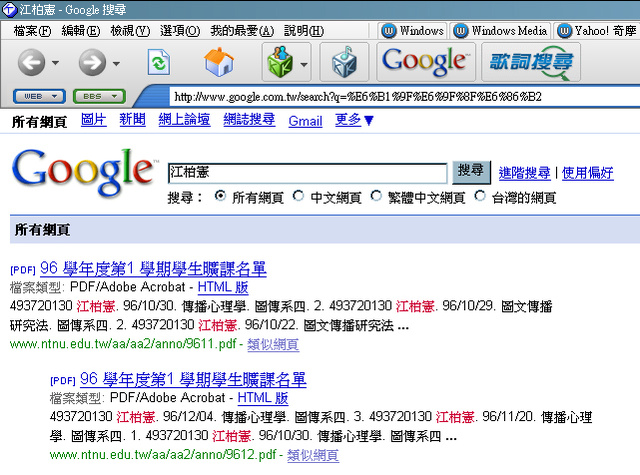Screen dimensions: 640x475
Task: Open 類似網頁 for the 9612.pdf result
Action: coord(313,455)
